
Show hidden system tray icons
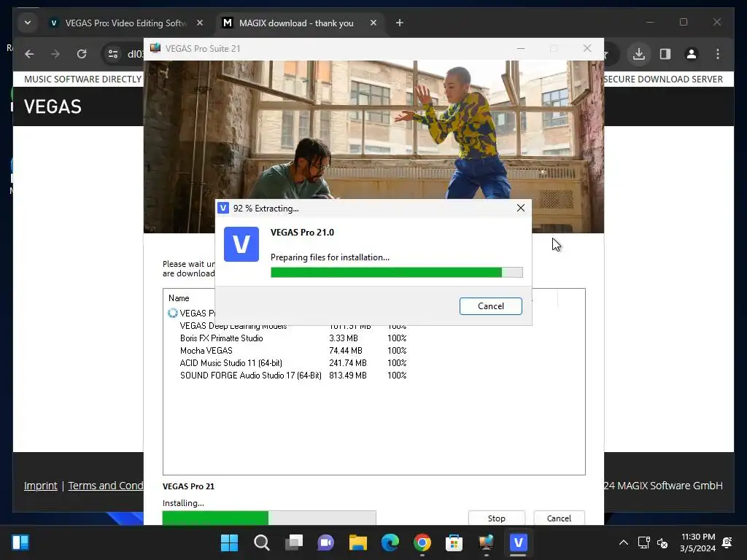click(623, 542)
